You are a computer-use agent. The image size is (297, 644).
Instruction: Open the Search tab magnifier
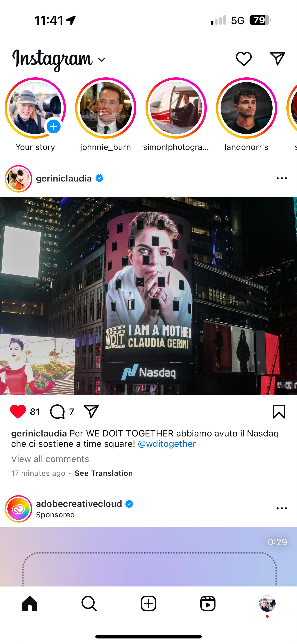(x=89, y=603)
